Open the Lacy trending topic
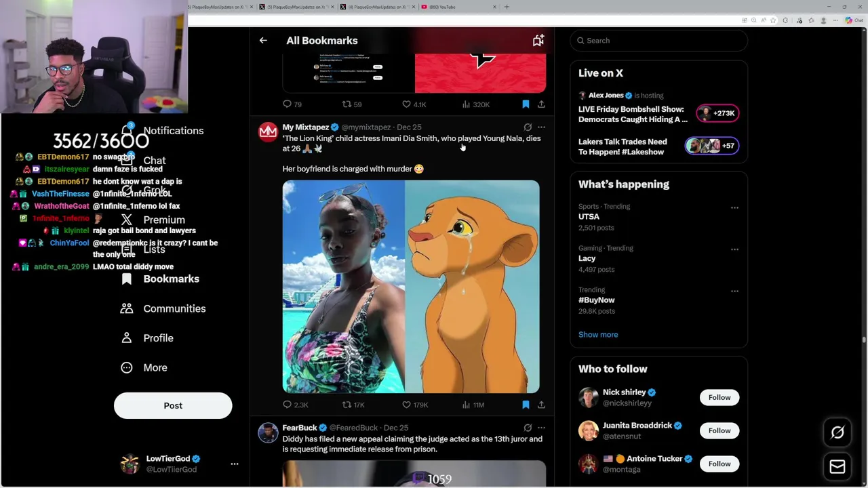Viewport: 868px width, 488px height. (587, 258)
